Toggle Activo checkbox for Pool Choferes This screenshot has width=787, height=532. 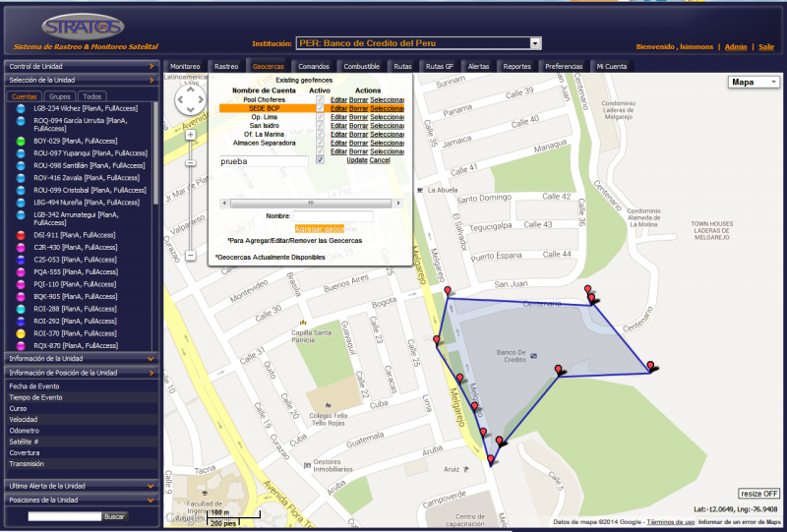320,98
